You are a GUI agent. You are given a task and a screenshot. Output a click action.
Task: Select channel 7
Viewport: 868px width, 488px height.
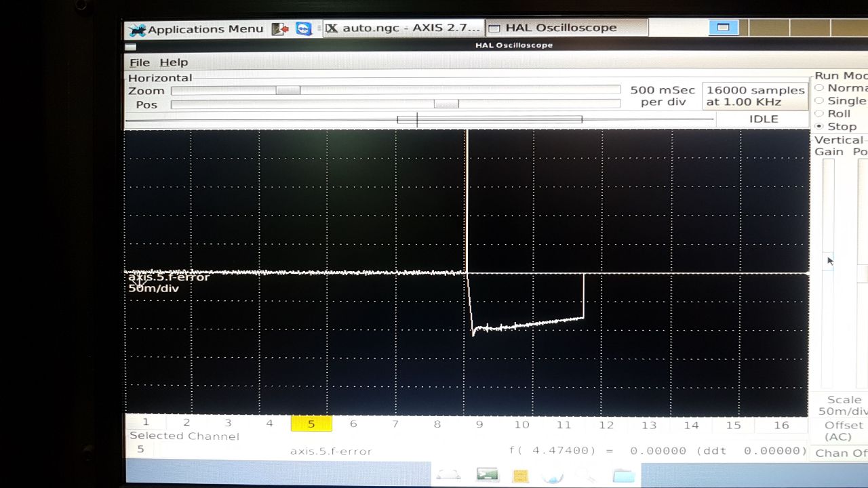click(x=395, y=424)
